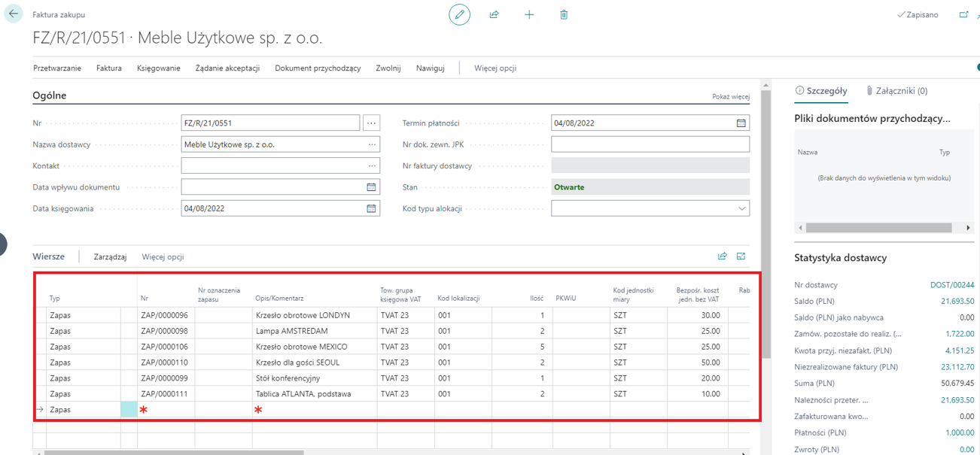Create new document with plus icon

click(x=529, y=14)
